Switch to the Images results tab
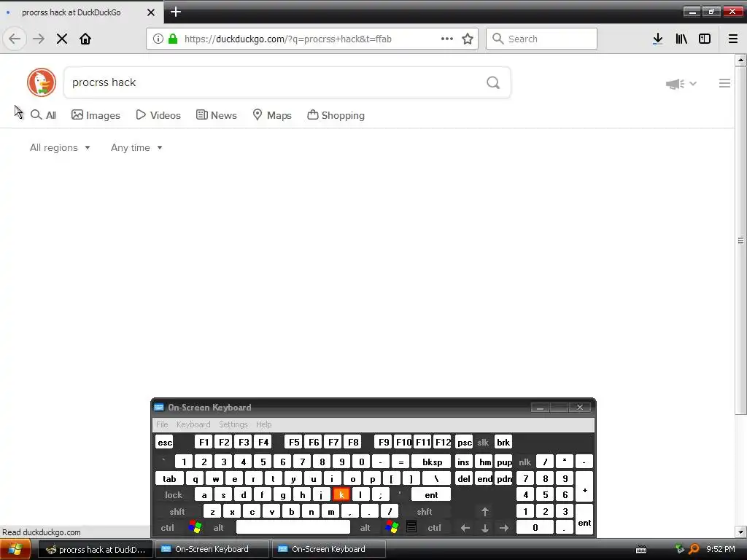Image resolution: width=747 pixels, height=560 pixels. tap(96, 115)
